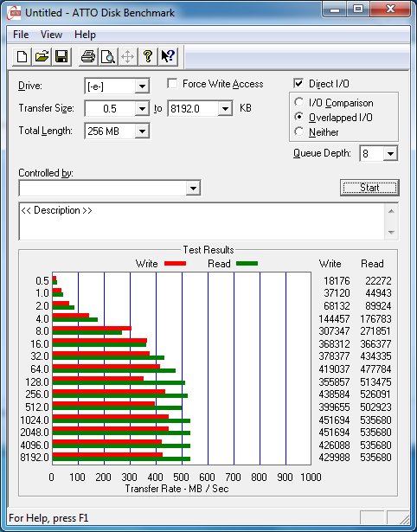Image resolution: width=417 pixels, height=532 pixels.
Task: Click the About question mark icon
Action: coord(148,57)
